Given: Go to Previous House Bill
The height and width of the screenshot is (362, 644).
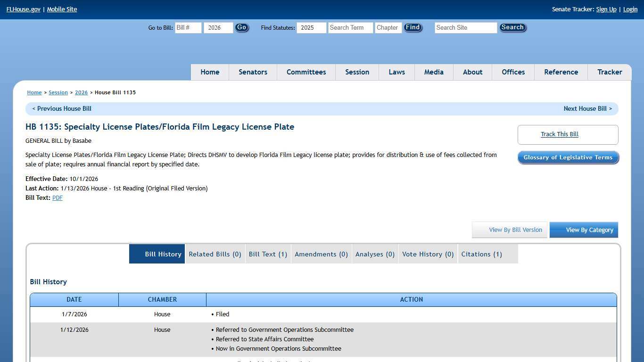Looking at the screenshot, I should click(62, 109).
